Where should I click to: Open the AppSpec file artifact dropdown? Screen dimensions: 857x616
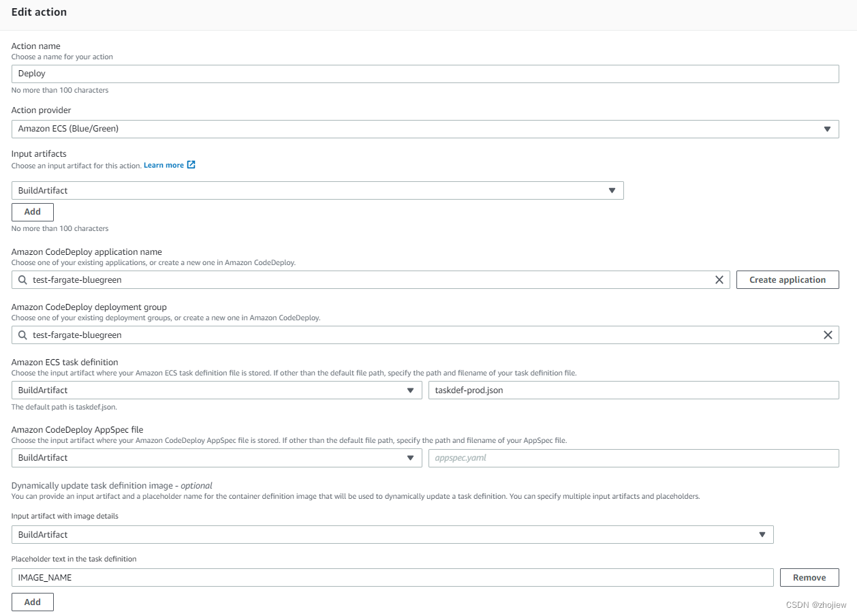coord(217,458)
